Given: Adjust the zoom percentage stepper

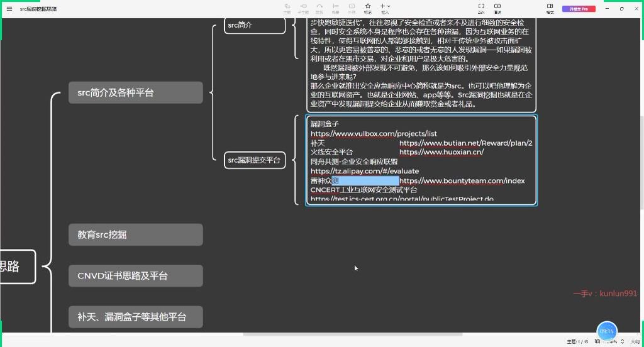Looking at the screenshot, I should (x=623, y=341).
